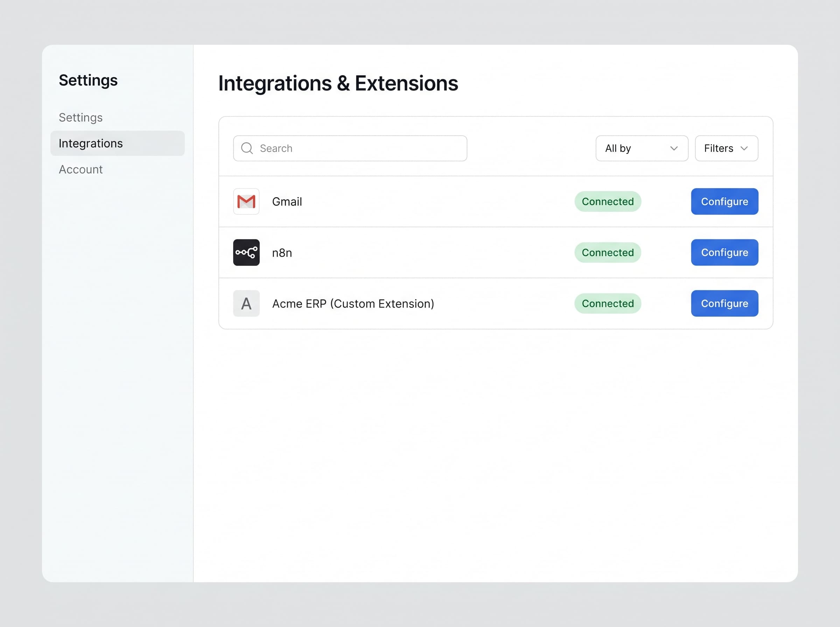Click the n8n Connected status badge
The width and height of the screenshot is (840, 627).
tap(608, 252)
